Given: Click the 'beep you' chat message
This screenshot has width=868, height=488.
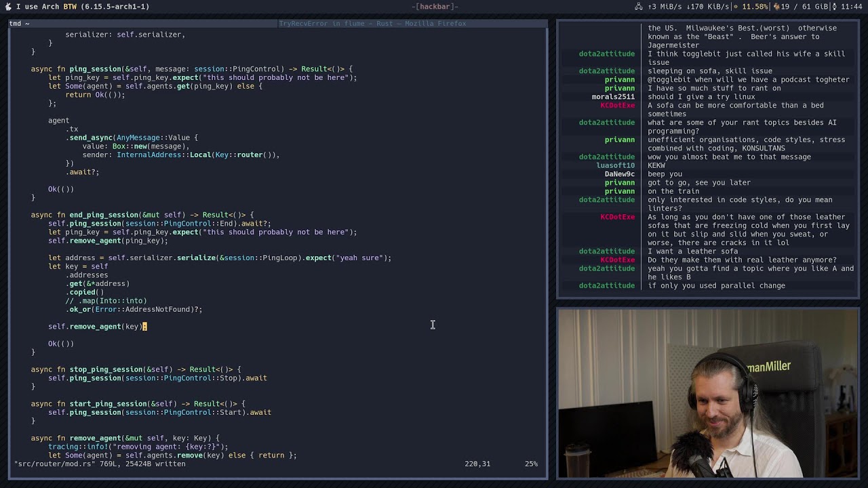Looking at the screenshot, I should click(x=665, y=174).
